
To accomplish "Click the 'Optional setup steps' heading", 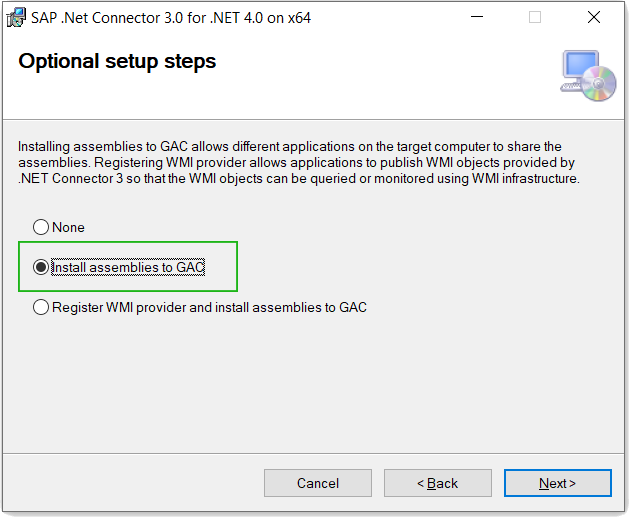I will tap(117, 62).
